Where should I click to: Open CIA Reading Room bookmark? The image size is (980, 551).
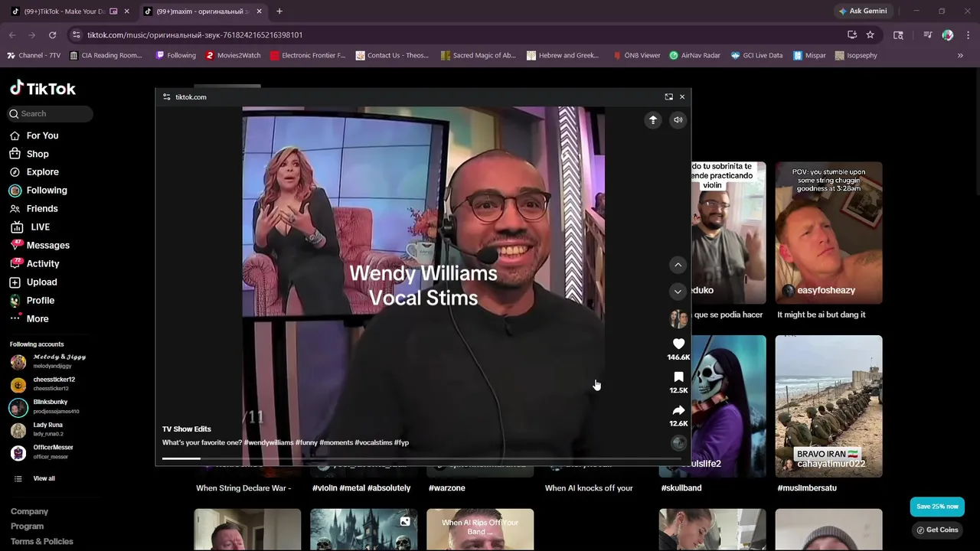[x=106, y=56]
